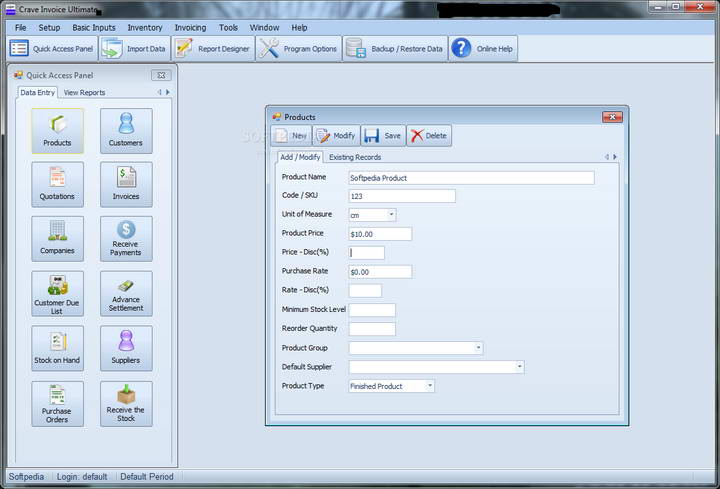
Task: Expand the Product Group dropdown
Action: [478, 348]
